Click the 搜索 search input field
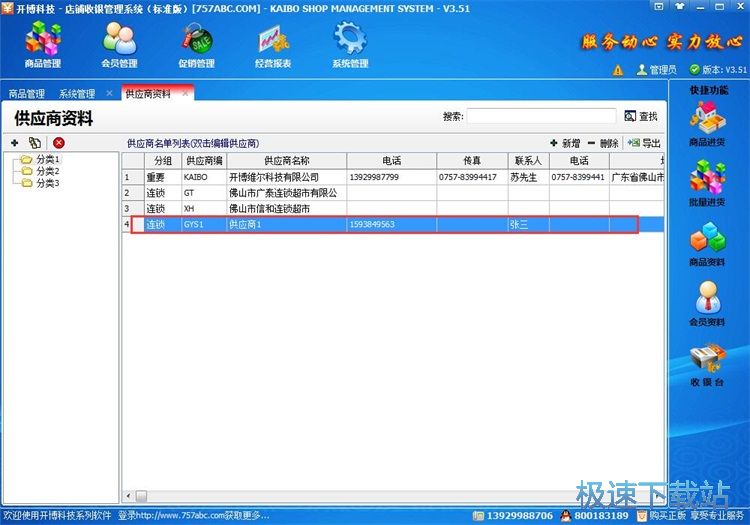The height and width of the screenshot is (525, 750). 541,117
